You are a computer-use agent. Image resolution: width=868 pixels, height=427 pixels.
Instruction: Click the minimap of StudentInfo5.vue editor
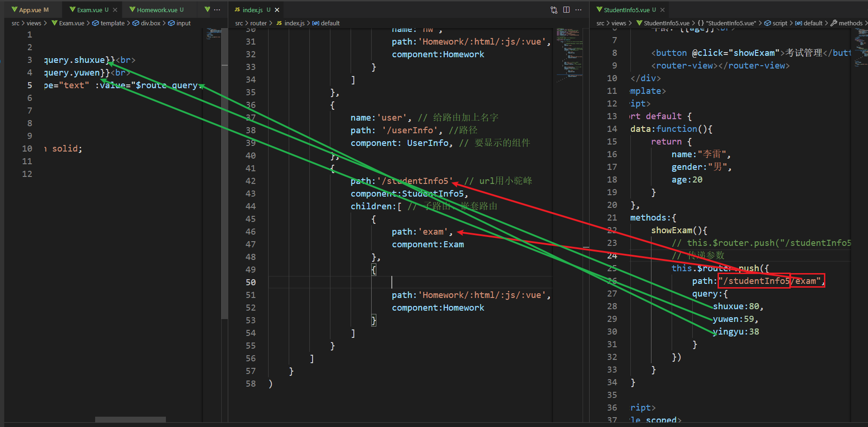861,47
